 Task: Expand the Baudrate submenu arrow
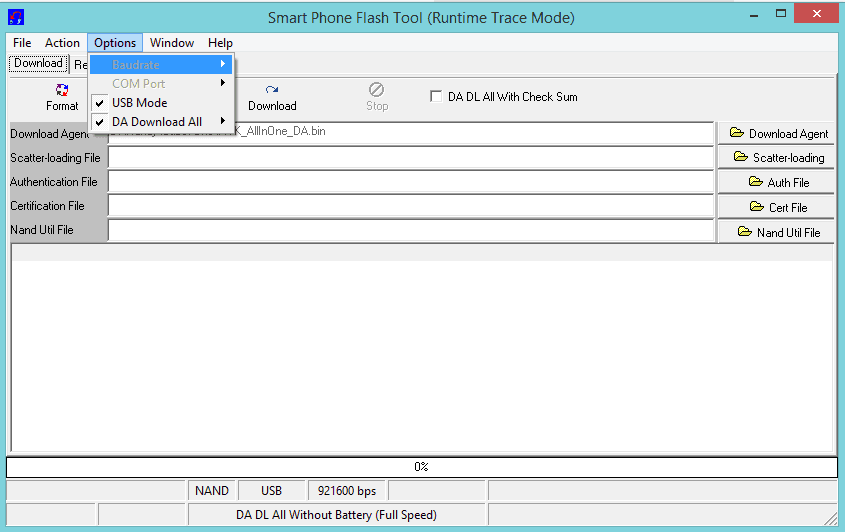[x=223, y=64]
